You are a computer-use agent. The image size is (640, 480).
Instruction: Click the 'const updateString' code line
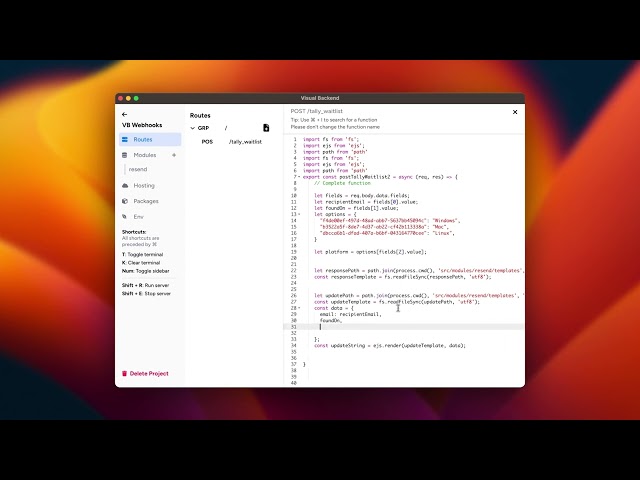coord(390,346)
